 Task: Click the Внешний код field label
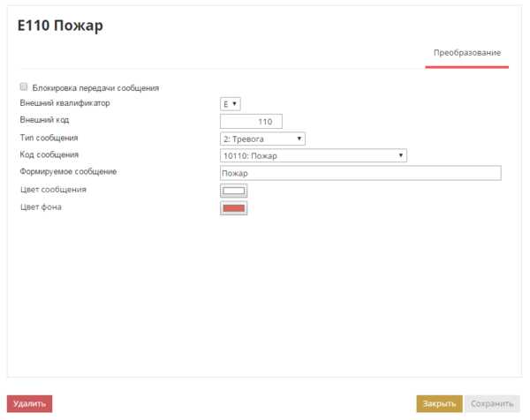pos(44,120)
